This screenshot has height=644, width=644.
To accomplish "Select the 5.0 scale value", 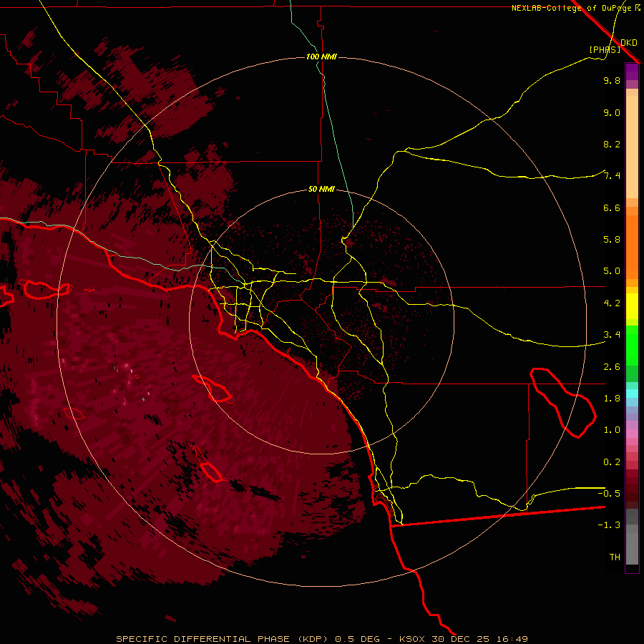I will click(x=612, y=271).
